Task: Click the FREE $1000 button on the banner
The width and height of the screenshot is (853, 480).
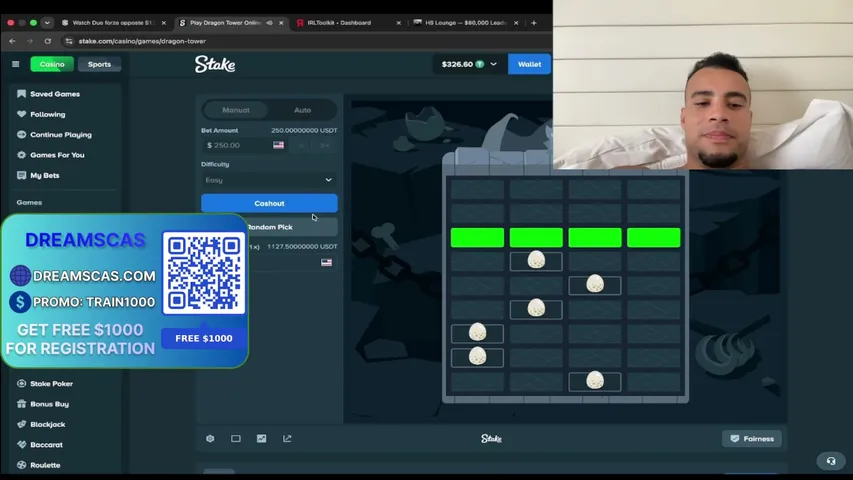Action: pyautogui.click(x=204, y=339)
